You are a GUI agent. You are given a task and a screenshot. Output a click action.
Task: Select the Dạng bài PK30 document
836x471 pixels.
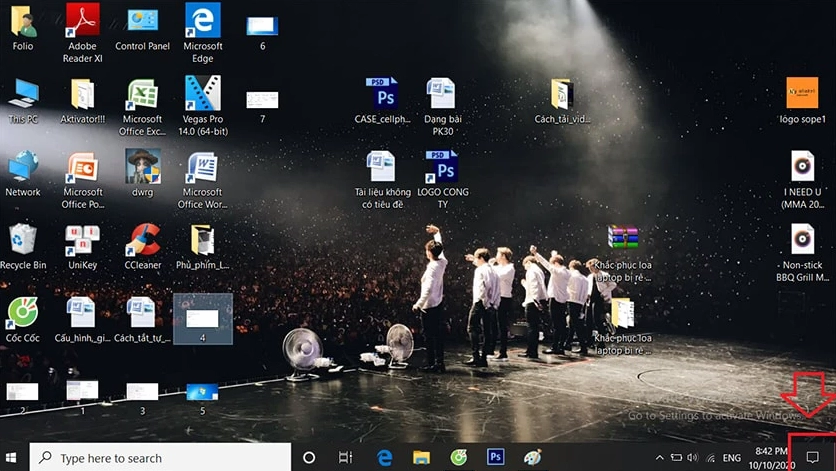tap(443, 107)
